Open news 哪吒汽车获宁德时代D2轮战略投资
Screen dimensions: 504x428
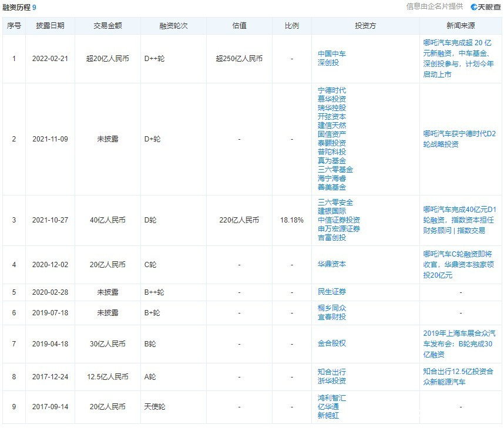[x=459, y=139]
